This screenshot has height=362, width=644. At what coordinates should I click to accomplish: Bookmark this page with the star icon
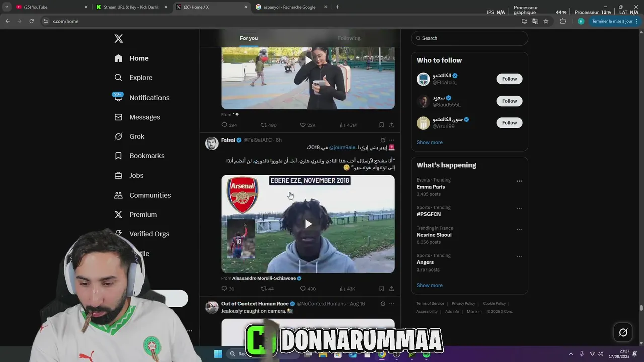pos(546,21)
